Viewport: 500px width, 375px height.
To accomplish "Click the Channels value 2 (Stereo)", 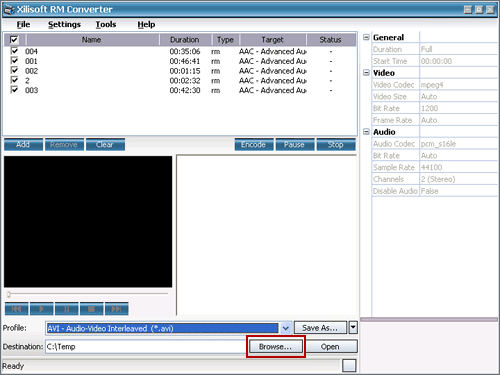I will tap(459, 179).
